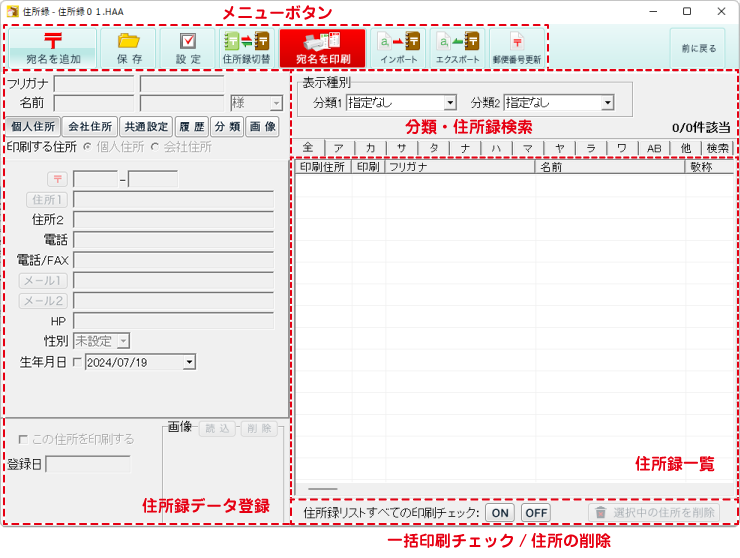Click the ON print check button

coord(500,513)
